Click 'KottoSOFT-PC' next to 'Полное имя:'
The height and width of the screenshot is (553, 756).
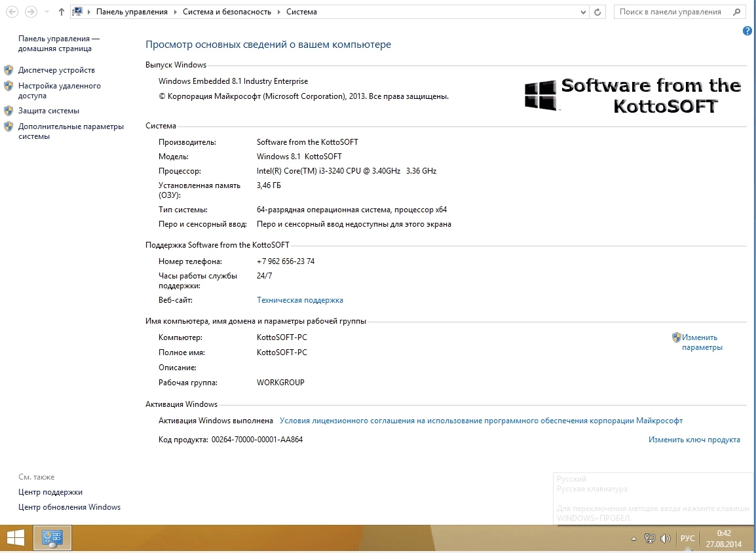click(282, 353)
